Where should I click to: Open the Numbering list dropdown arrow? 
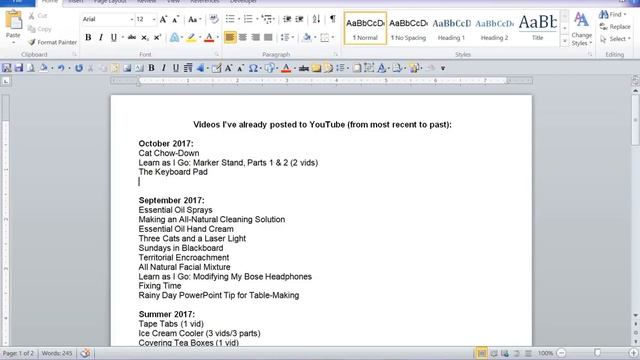[257, 19]
